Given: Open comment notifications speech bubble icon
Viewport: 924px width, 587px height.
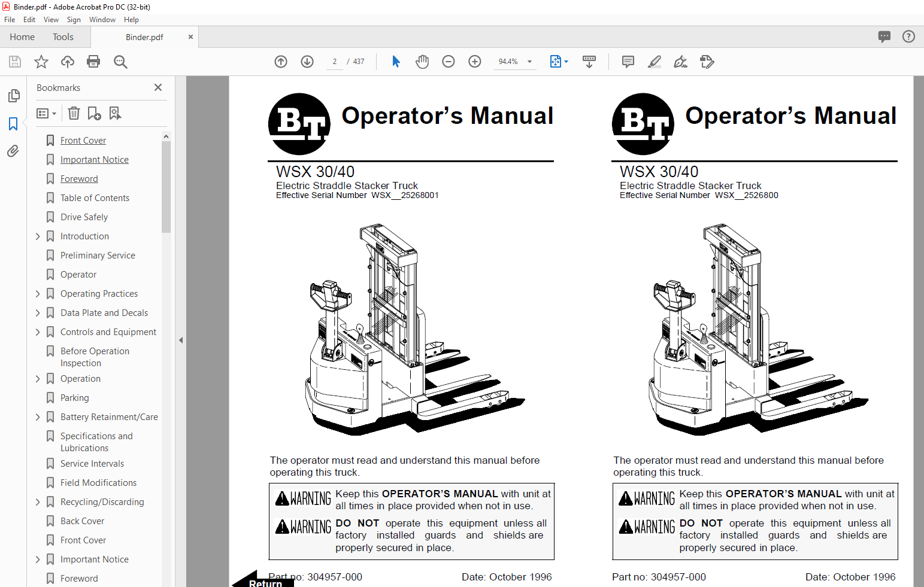Looking at the screenshot, I should pos(884,37).
